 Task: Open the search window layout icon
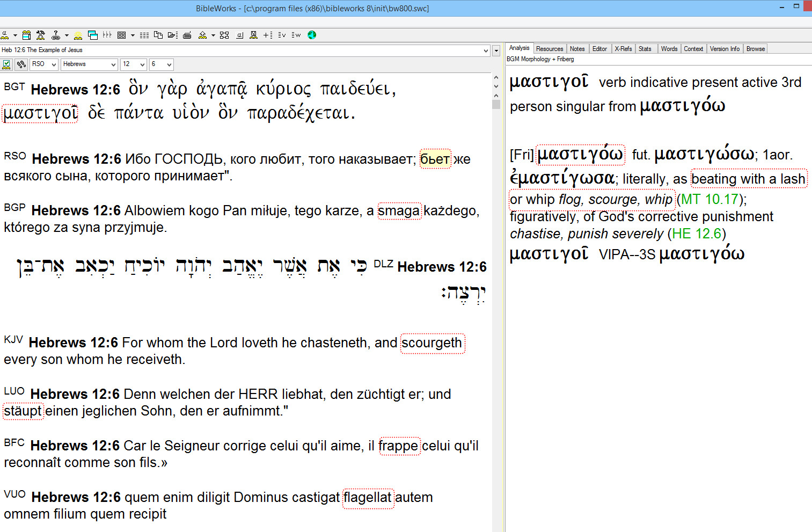click(26, 35)
